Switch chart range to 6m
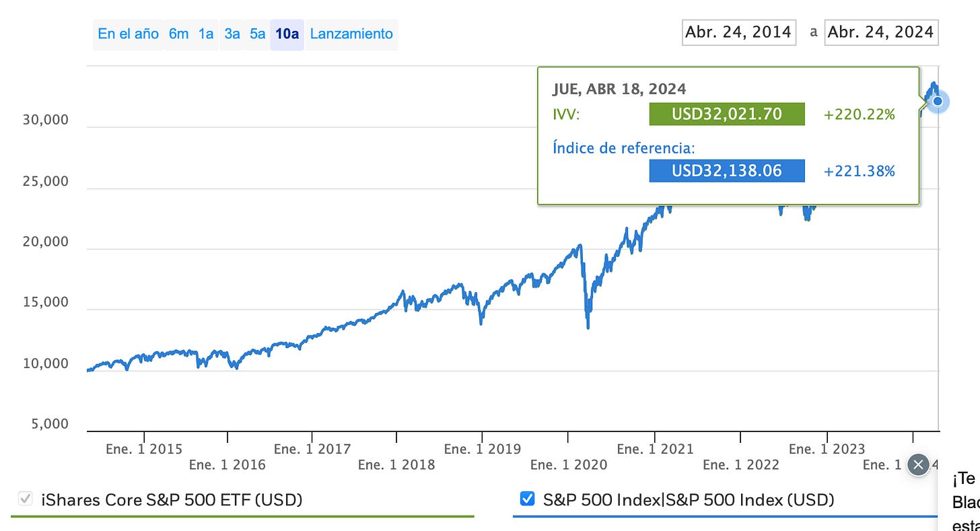 pos(178,34)
